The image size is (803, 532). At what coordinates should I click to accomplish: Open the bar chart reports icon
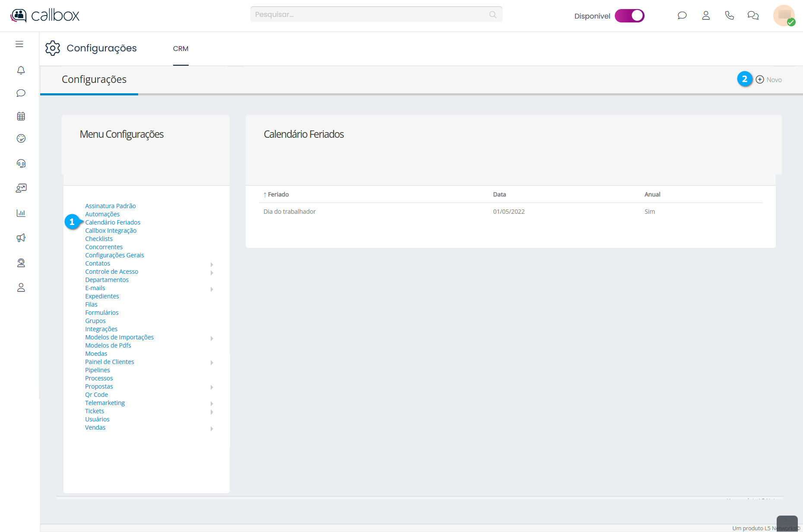pos(21,213)
